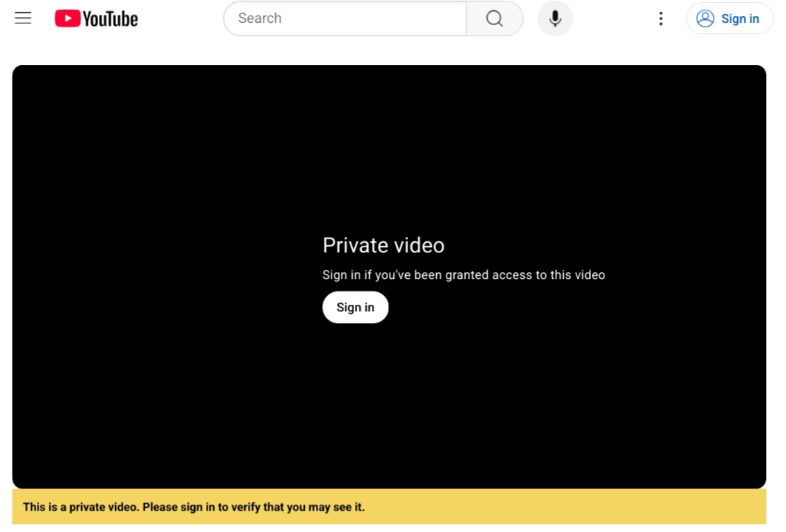
Task: Open the hamburger guide menu
Action: [23, 18]
